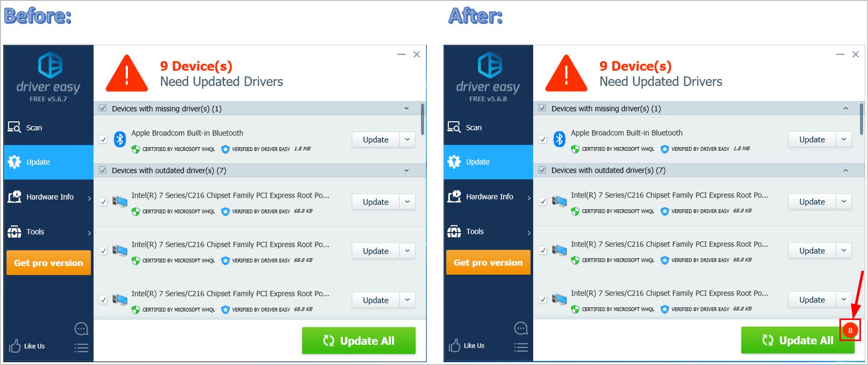The width and height of the screenshot is (868, 365).
Task: Click Like Us thumbs-up icon in After window
Action: (454, 345)
